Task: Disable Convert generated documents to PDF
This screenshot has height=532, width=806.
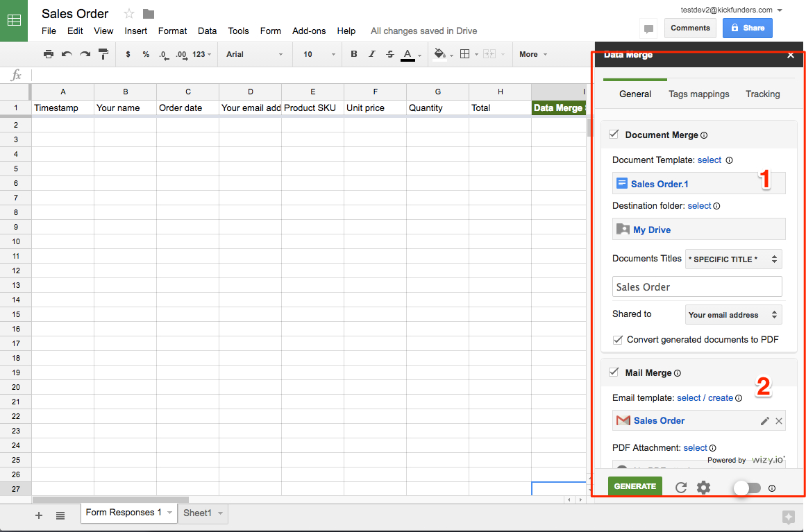Action: click(x=617, y=339)
